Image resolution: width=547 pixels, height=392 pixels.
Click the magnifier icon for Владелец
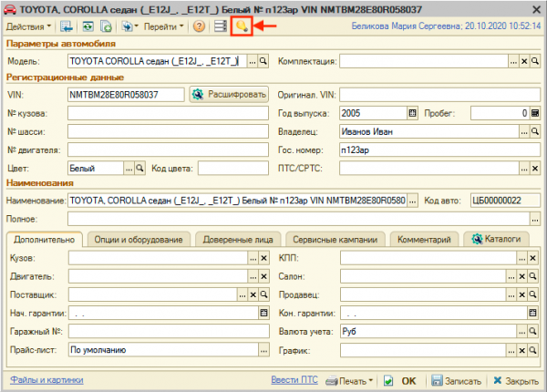click(535, 132)
